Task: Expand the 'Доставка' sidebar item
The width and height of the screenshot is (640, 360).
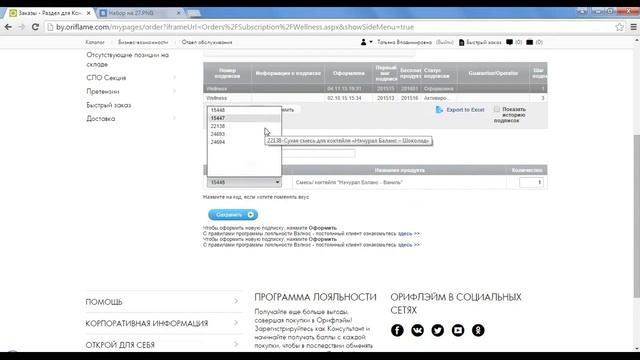Action: click(174, 118)
